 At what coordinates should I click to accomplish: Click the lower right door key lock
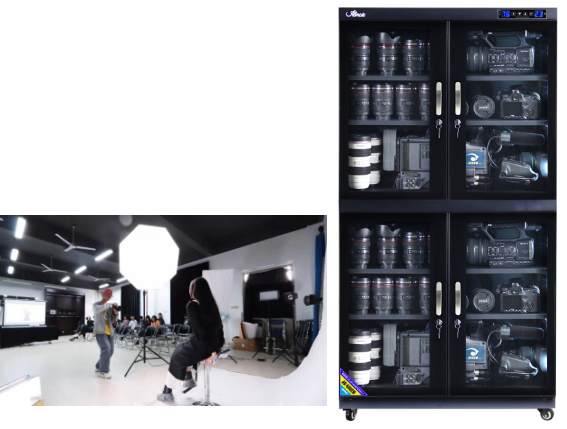pyautogui.click(x=457, y=328)
